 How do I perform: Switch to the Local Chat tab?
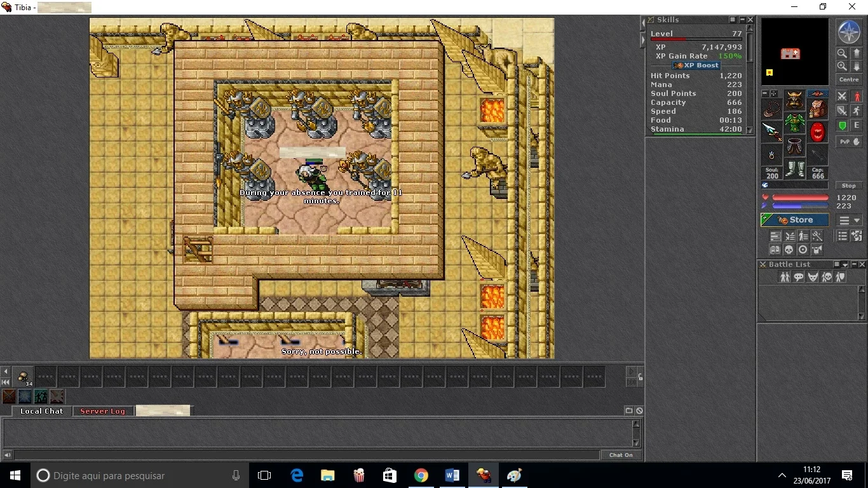(41, 411)
